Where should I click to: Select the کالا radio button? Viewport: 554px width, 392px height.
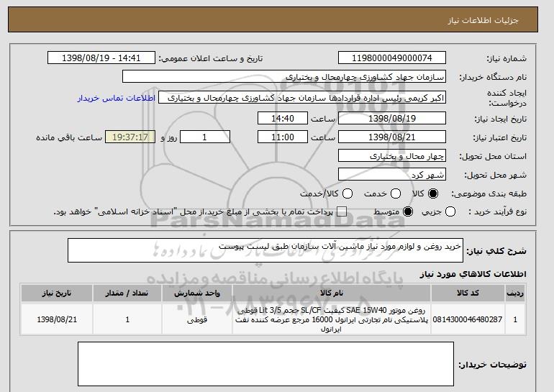[433, 193]
